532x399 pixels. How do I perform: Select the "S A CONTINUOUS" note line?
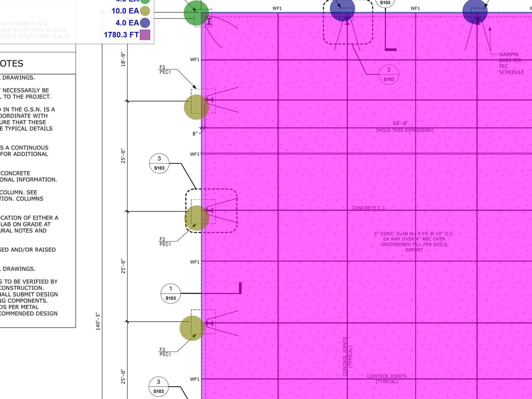click(24, 148)
